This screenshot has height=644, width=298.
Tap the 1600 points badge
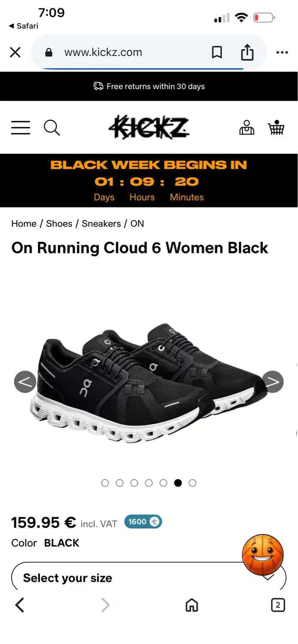point(143,522)
